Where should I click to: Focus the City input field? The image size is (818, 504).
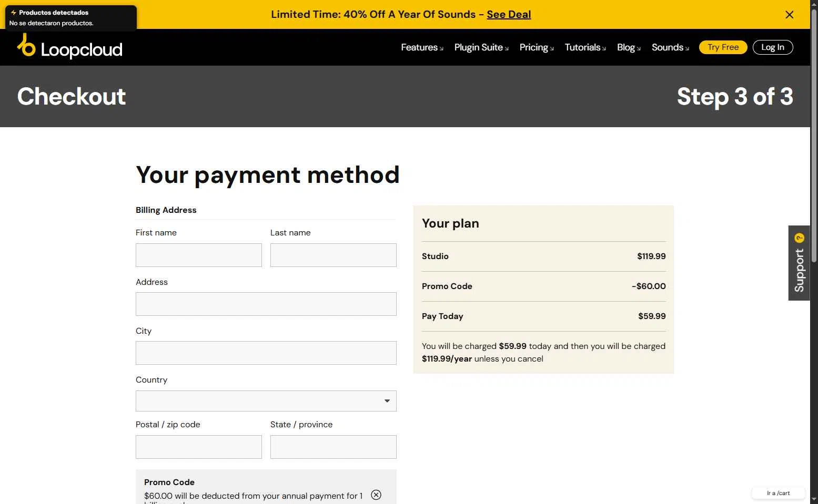click(x=266, y=353)
